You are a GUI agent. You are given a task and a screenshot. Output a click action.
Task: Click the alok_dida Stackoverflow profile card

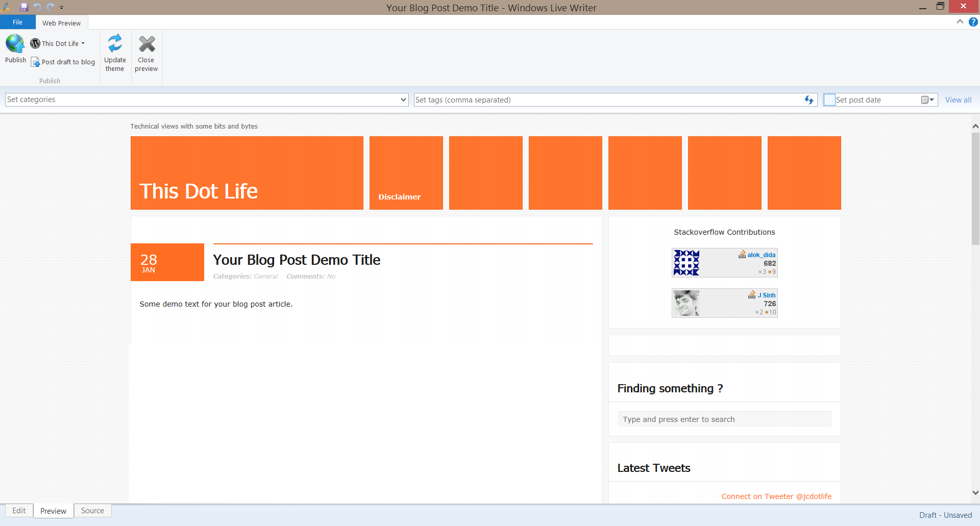click(725, 263)
